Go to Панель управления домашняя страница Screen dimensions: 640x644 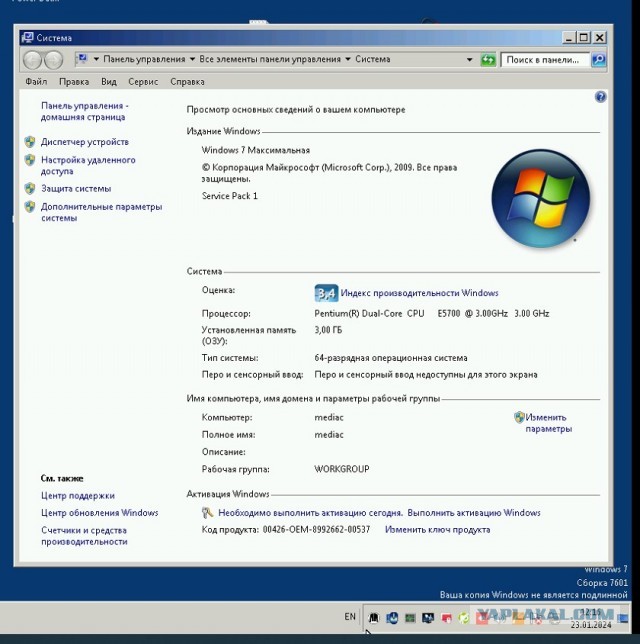tap(85, 111)
